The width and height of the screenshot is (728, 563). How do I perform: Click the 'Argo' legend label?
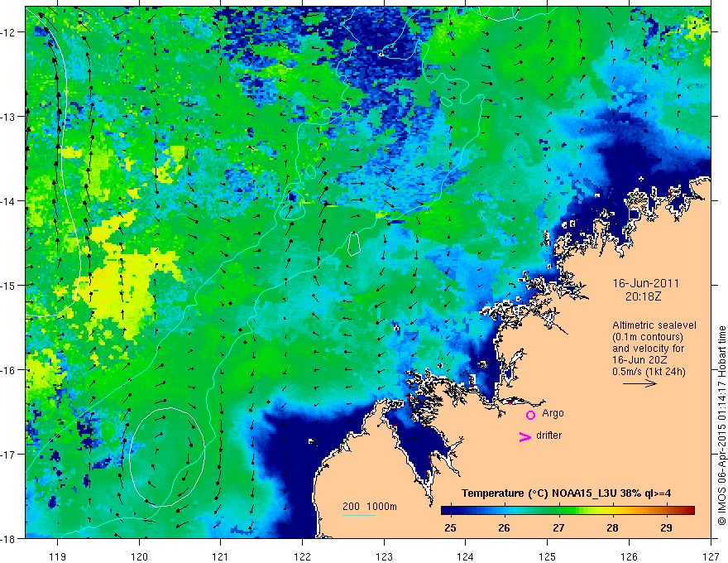pos(553,413)
